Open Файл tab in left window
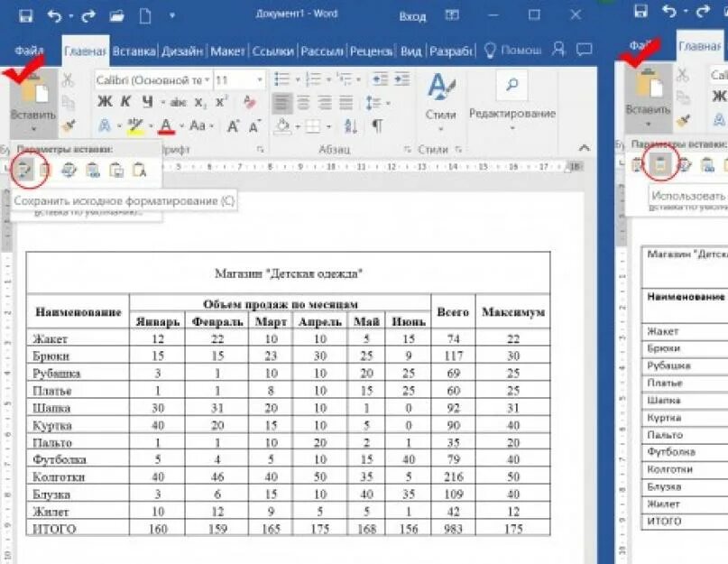This screenshot has width=728, height=564. click(29, 51)
